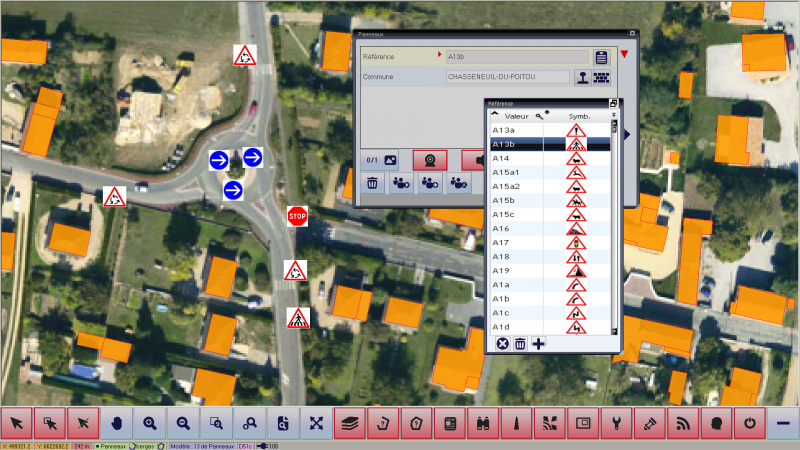This screenshot has width=800, height=450.
Task: Click the zoom in magnifier tool
Action: pyautogui.click(x=150, y=423)
